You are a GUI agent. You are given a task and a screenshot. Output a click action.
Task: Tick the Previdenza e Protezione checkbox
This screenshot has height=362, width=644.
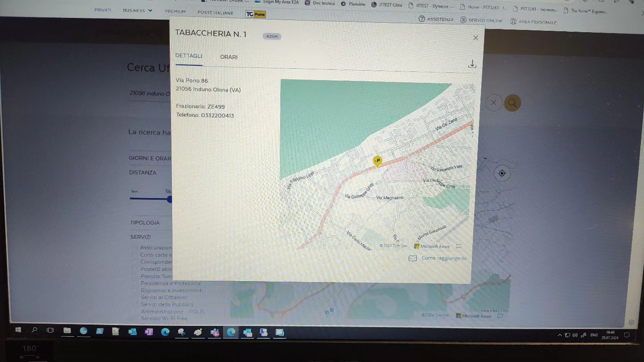pyautogui.click(x=135, y=283)
